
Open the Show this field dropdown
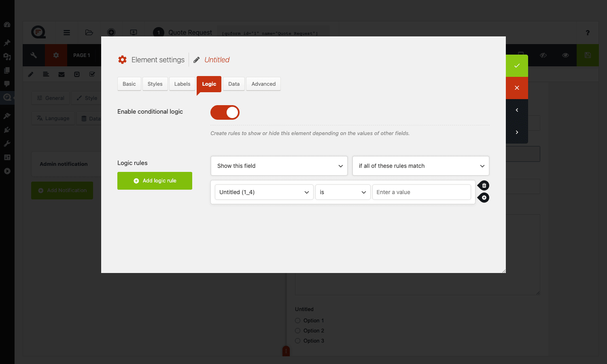[279, 166]
